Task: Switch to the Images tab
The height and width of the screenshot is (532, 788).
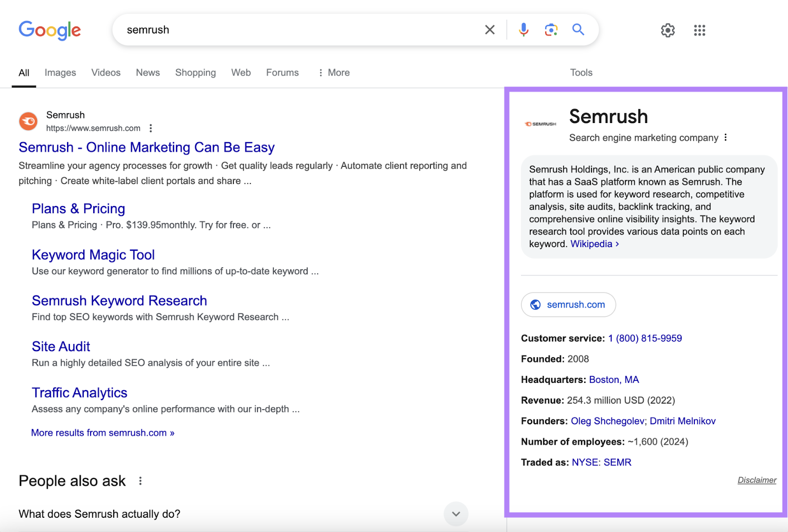Action: pos(60,73)
